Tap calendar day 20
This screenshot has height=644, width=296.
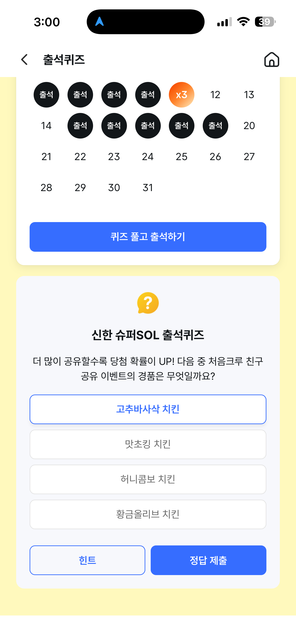(x=249, y=126)
